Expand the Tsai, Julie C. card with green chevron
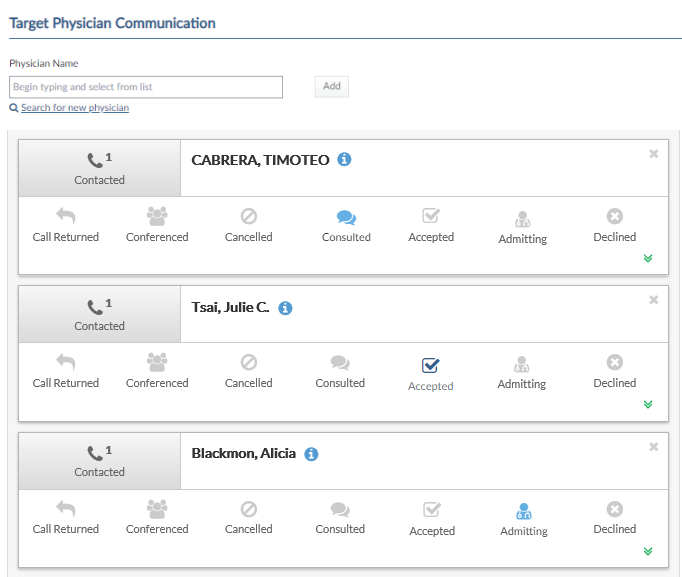 click(x=648, y=404)
